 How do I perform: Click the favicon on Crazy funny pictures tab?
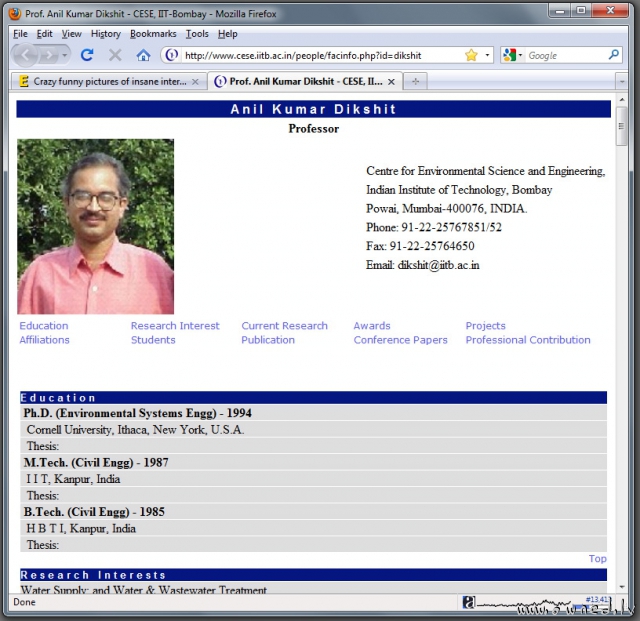pos(24,81)
